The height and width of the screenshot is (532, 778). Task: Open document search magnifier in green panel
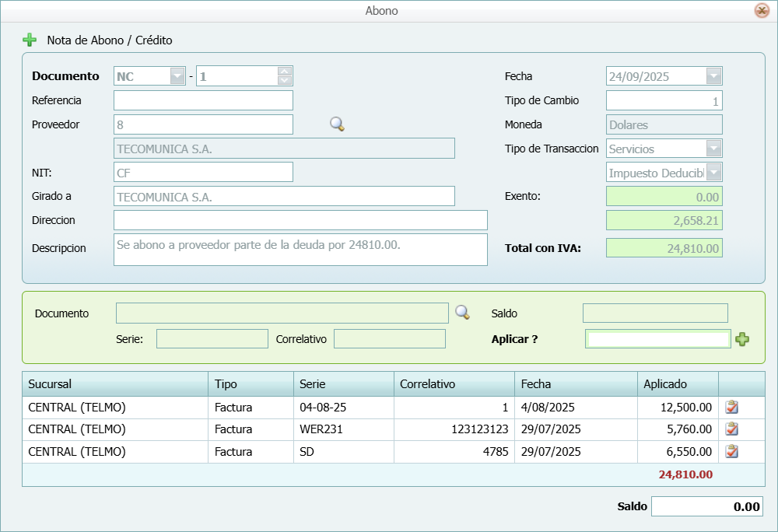coord(462,313)
